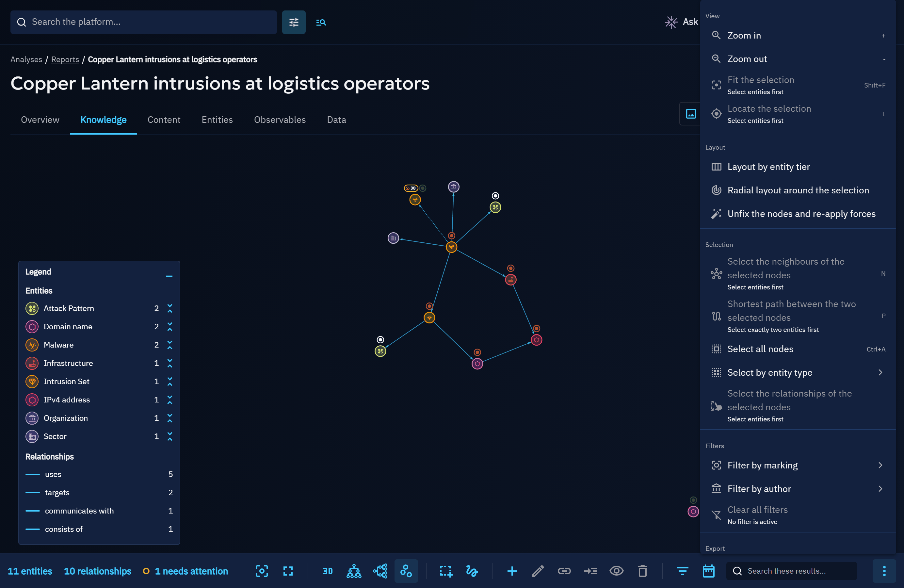Open Select by entity type submenu

point(798,372)
